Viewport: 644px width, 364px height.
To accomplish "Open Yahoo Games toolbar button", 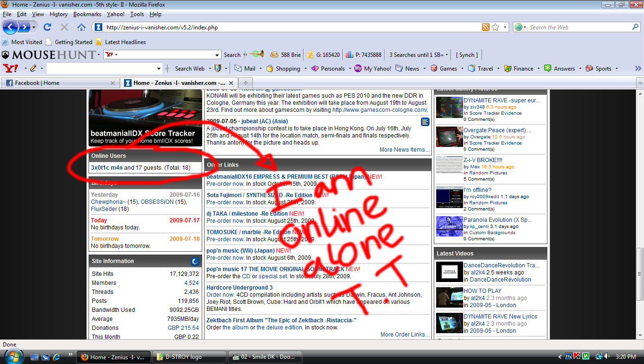I will click(x=443, y=68).
